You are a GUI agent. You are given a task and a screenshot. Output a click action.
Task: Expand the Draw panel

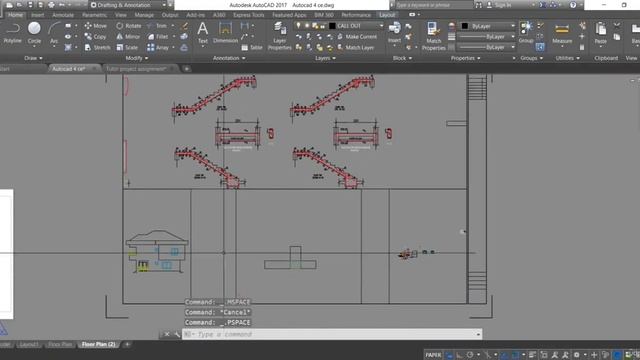[x=33, y=58]
